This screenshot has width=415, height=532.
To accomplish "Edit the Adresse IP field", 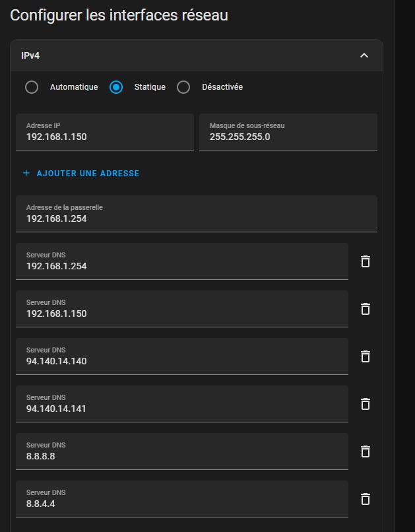I will click(105, 132).
